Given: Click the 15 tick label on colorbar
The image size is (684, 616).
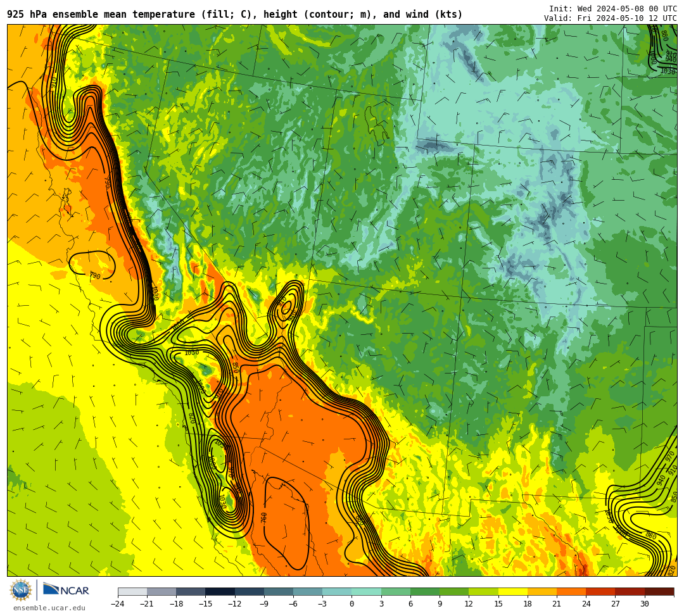Looking at the screenshot, I should 498,604.
